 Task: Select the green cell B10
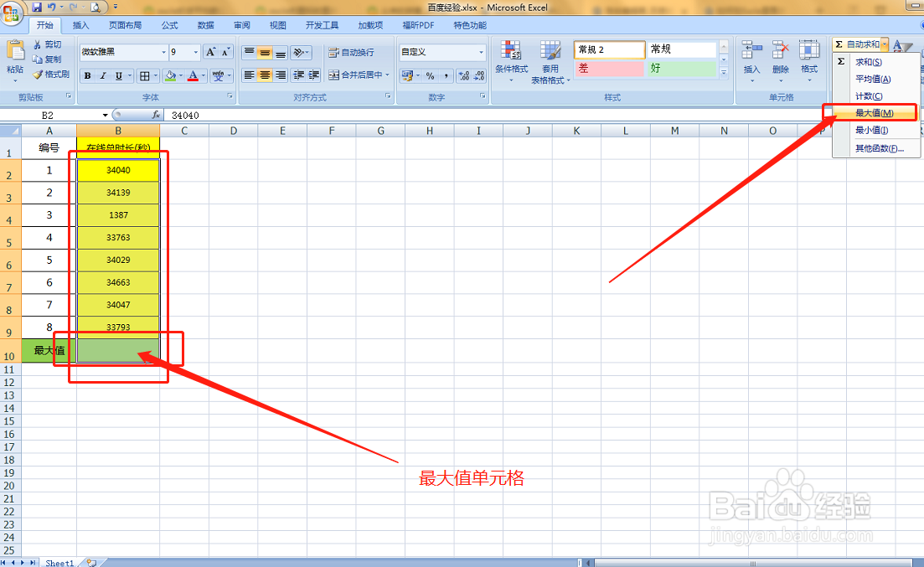118,351
